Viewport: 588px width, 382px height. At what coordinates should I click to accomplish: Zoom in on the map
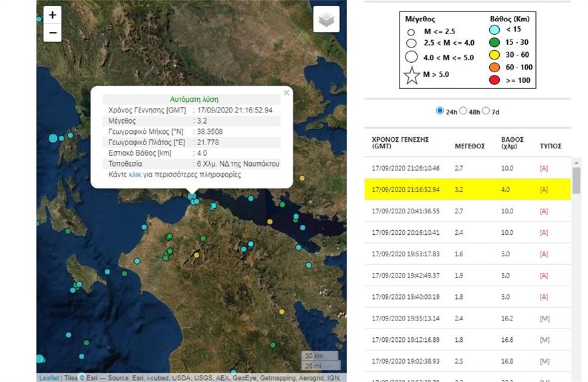[52, 15]
